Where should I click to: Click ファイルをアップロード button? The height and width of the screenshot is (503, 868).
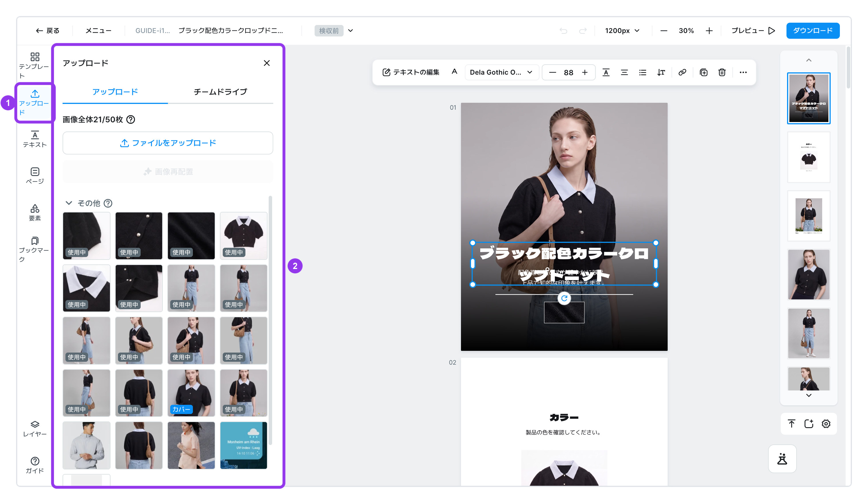click(168, 143)
